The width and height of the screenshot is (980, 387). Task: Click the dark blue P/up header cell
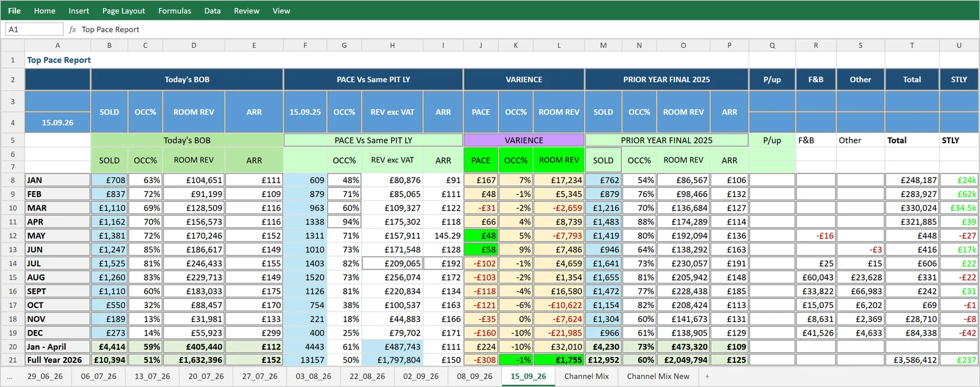tap(772, 80)
